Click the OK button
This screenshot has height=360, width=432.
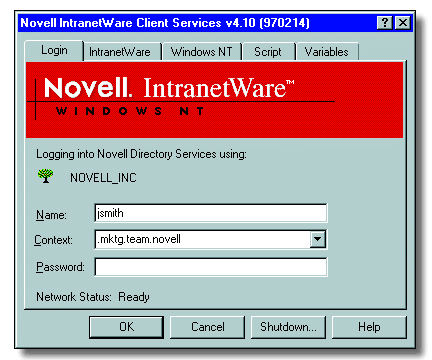coord(127,327)
